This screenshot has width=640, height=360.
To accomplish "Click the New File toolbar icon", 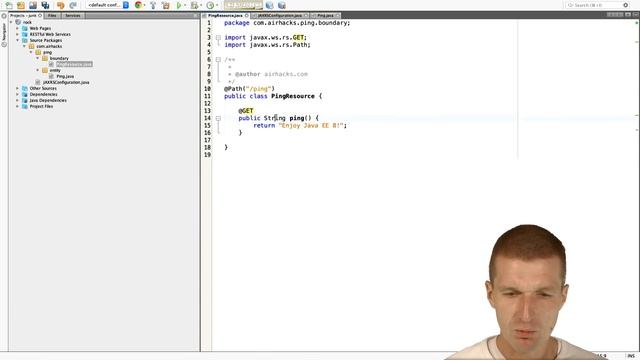I will tap(9, 5).
